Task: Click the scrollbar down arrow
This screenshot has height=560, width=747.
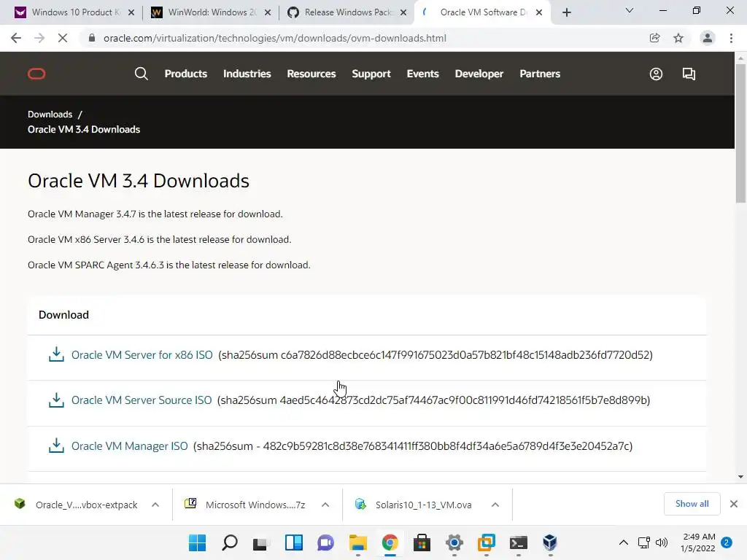Action: tap(740, 477)
